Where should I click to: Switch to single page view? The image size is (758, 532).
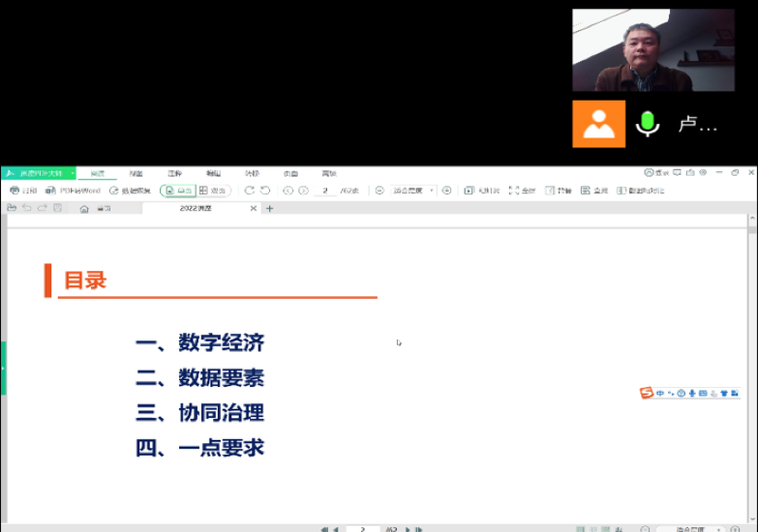click(178, 191)
